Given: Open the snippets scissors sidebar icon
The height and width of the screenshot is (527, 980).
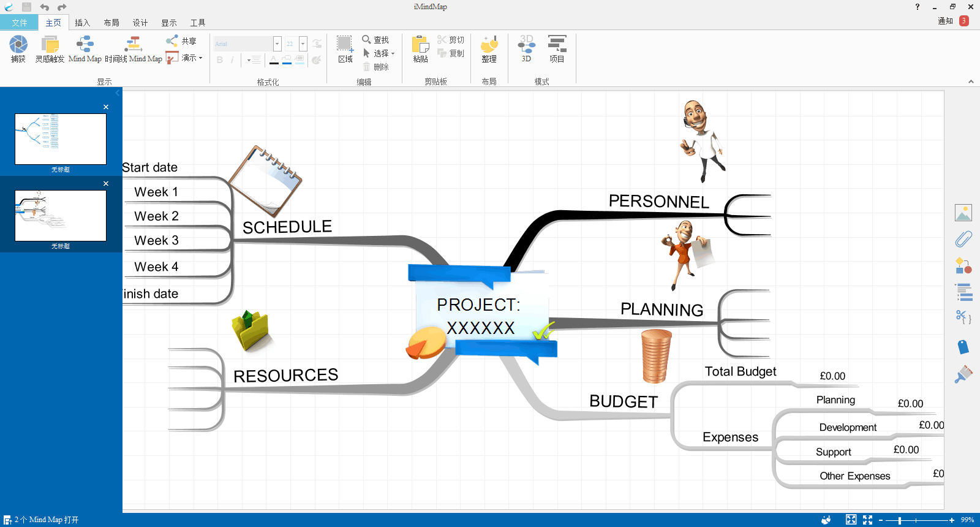Looking at the screenshot, I should 963,317.
